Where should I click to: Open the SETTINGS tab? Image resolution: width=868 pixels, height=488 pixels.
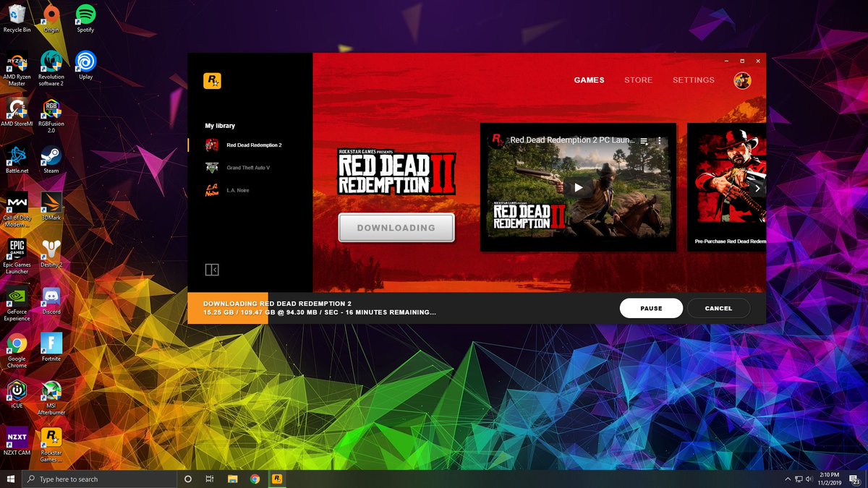pos(693,80)
